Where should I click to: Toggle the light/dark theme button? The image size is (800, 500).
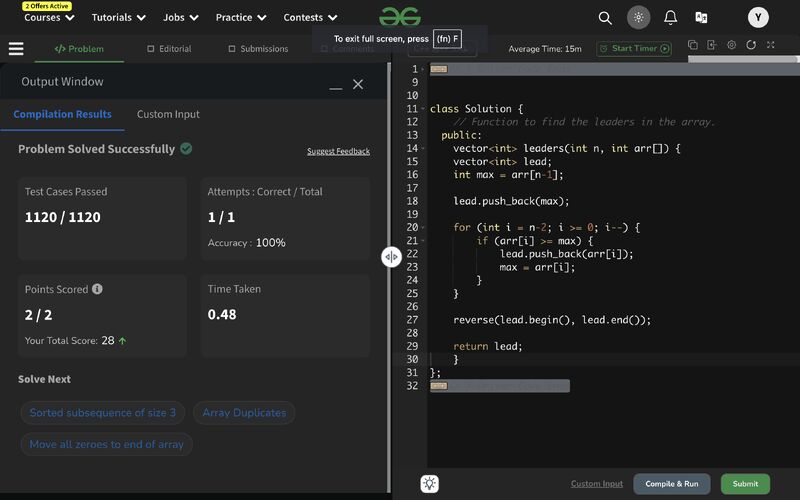click(638, 17)
